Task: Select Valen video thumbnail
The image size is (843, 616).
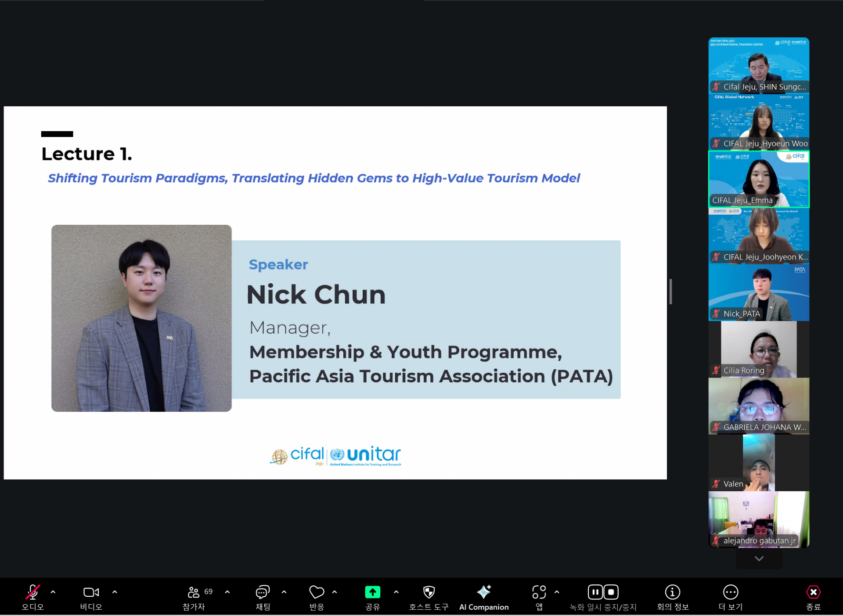Action: [759, 463]
